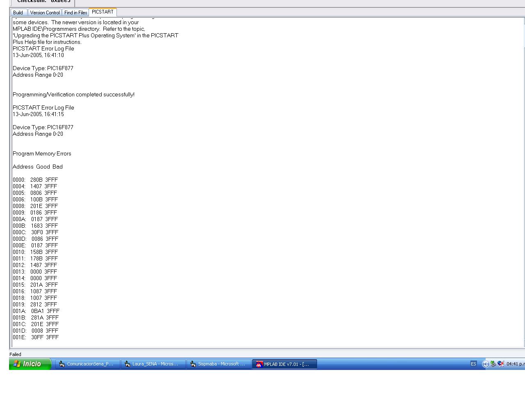
Task: Switch to ComunicacionSena_P taskbar window
Action: [87, 364]
